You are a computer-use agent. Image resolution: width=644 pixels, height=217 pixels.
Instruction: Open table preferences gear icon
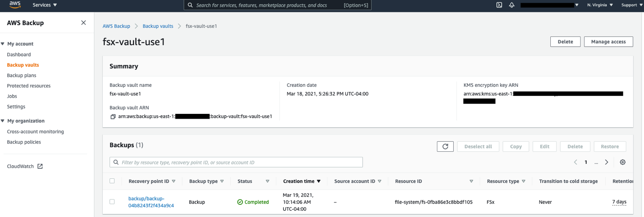[622, 162]
